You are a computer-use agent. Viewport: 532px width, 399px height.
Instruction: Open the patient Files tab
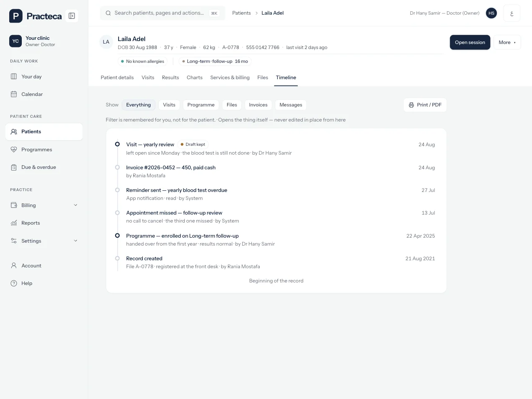point(263,78)
